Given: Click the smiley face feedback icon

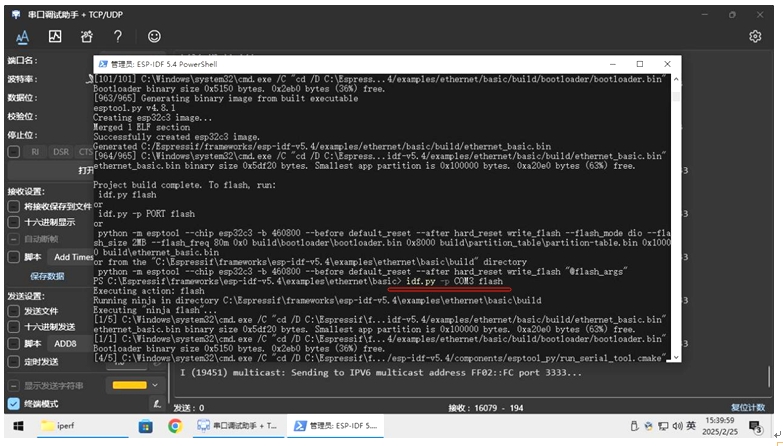Looking at the screenshot, I should (154, 36).
